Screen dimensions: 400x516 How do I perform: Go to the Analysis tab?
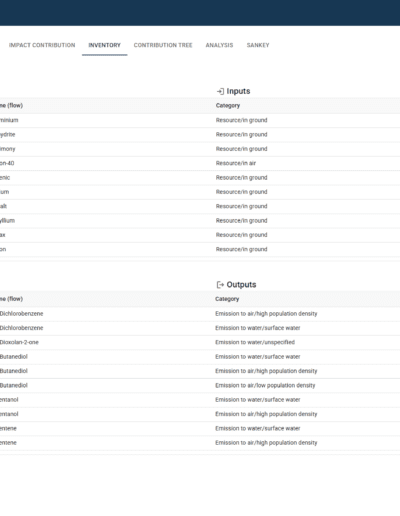point(219,45)
